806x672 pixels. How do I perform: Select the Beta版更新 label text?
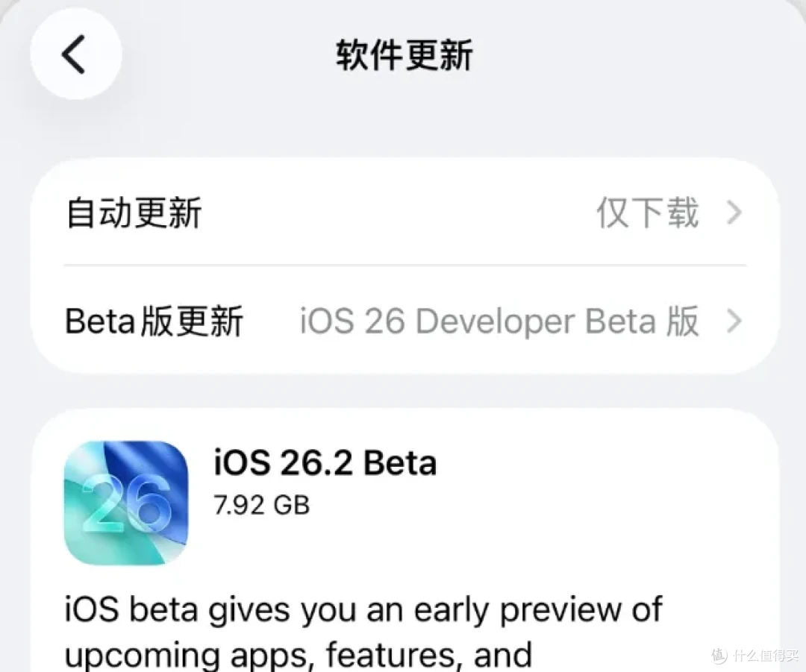pyautogui.click(x=154, y=321)
